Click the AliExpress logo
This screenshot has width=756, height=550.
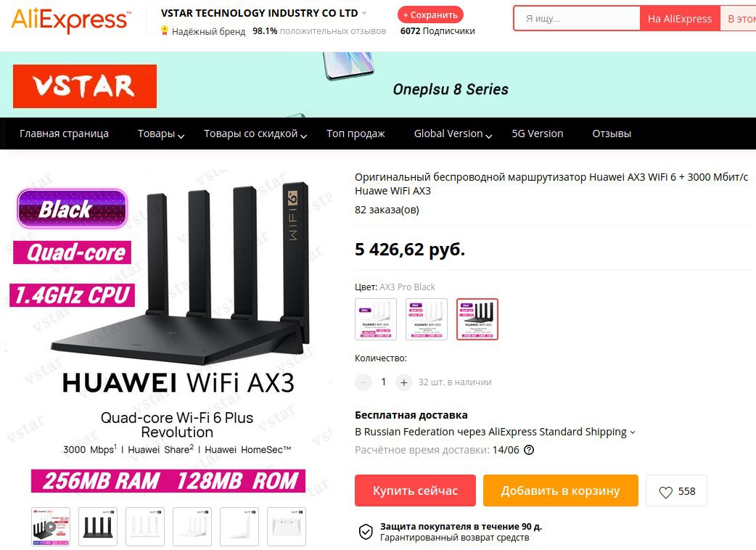click(71, 20)
